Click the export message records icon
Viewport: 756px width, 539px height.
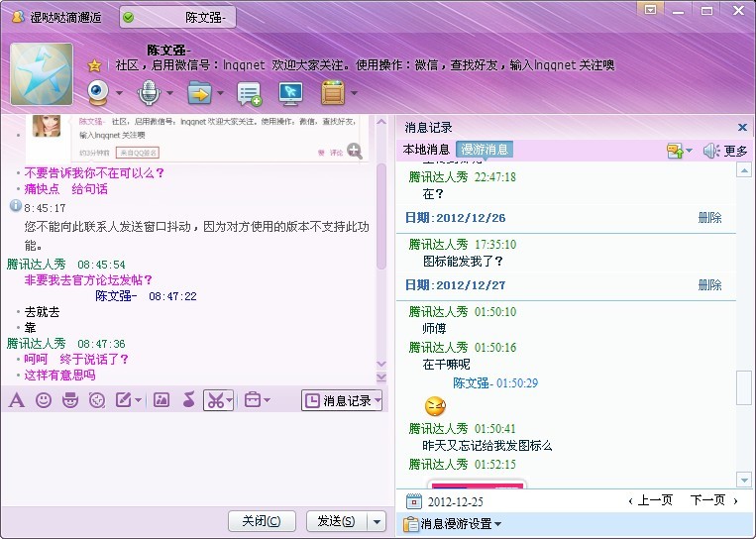675,151
